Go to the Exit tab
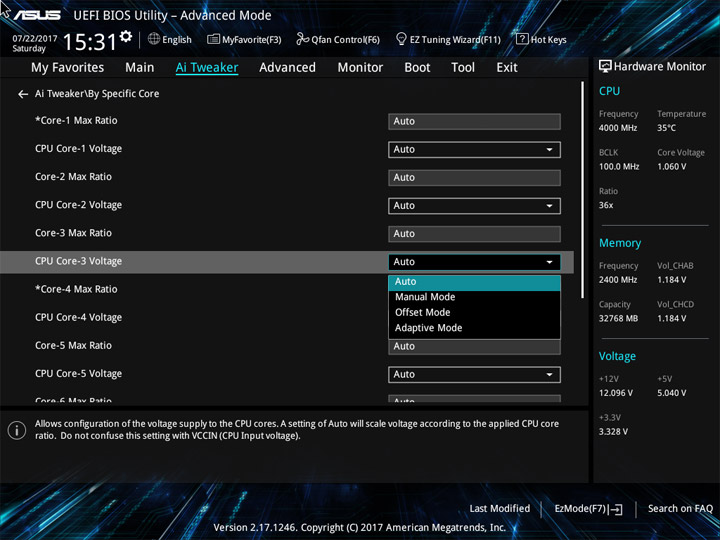 [x=507, y=68]
